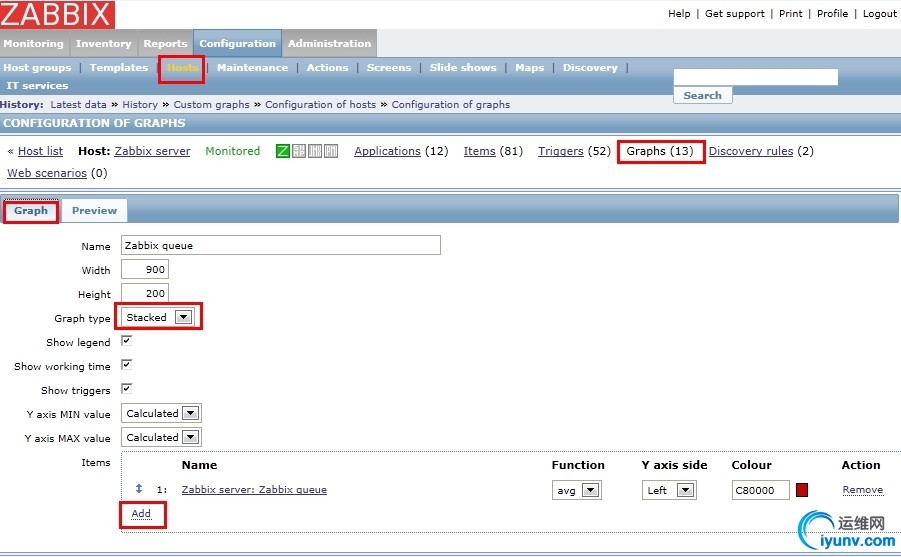
Task: Open the Zabbix server: Zabbix queue item link
Action: 254,490
